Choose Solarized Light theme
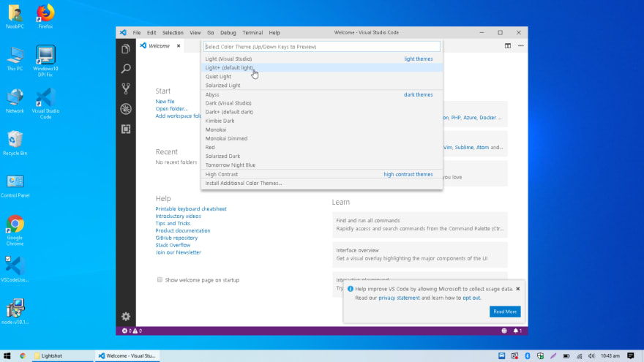Image resolution: width=644 pixels, height=362 pixels. (321, 86)
